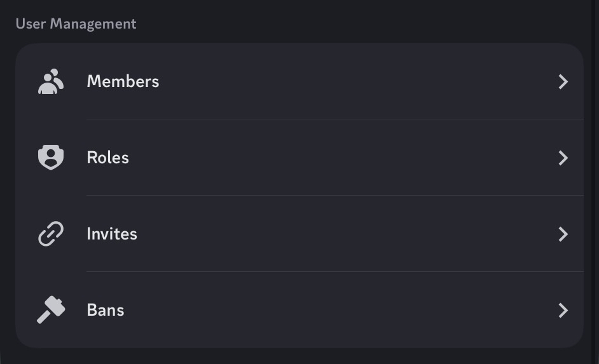The height and width of the screenshot is (364, 599).
Task: Select the Bans text label
Action: [x=106, y=310]
